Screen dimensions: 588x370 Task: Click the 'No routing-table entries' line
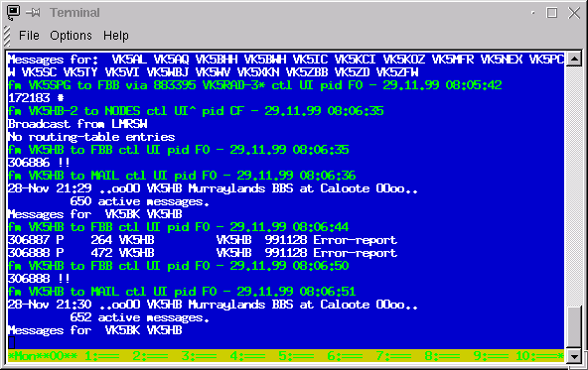pos(91,137)
